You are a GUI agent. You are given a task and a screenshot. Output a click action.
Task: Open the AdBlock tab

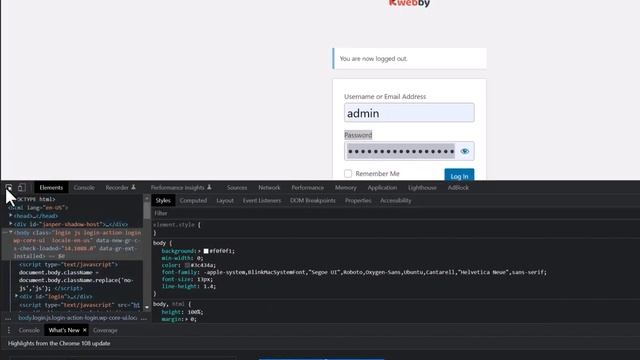[x=458, y=188]
